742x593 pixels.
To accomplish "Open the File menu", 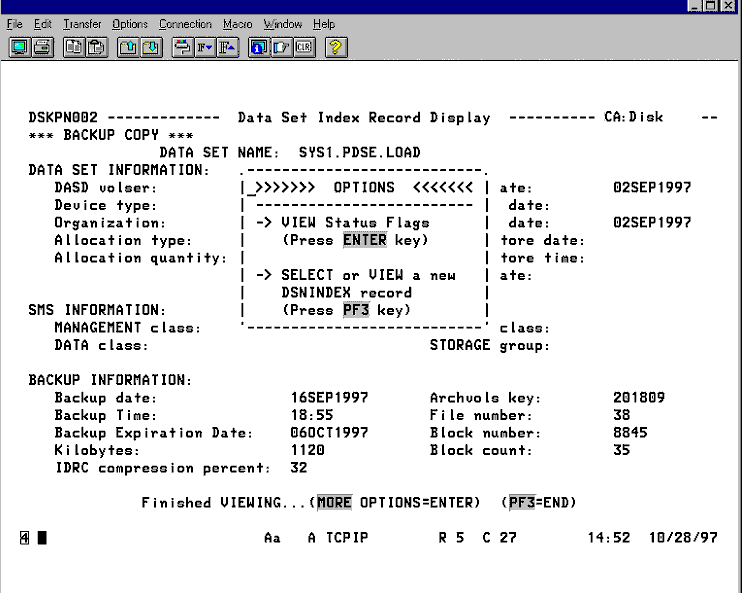I will (15, 24).
